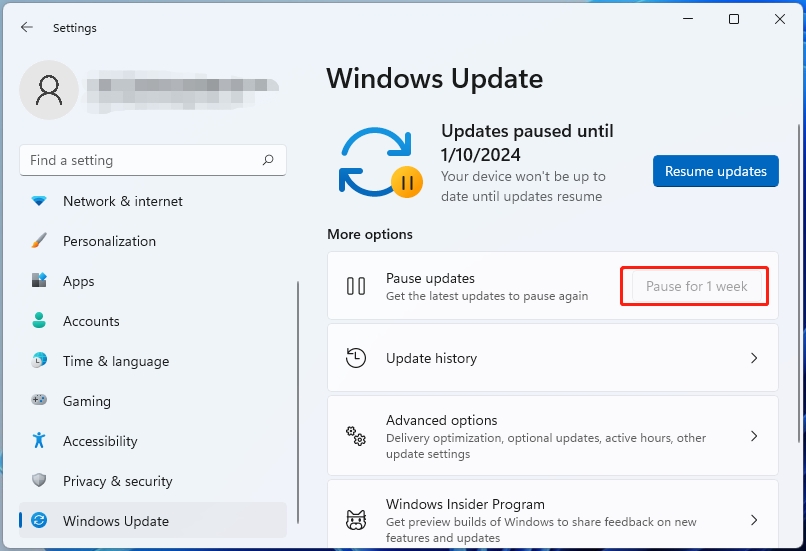Viewport: 806px width, 551px height.
Task: Click the Resume updates button
Action: pyautogui.click(x=716, y=171)
